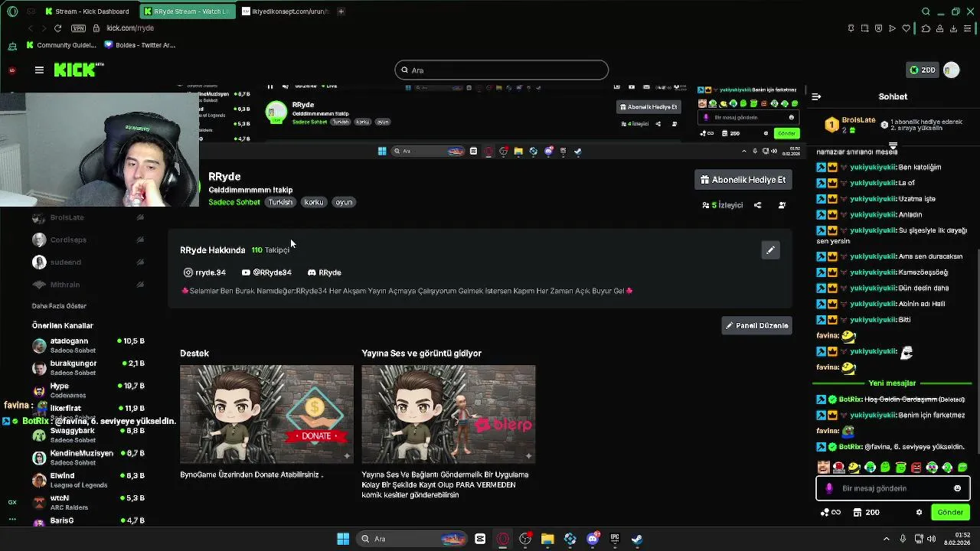Viewport: 980px width, 551px height.
Task: Click the Sadece Sohbet category link
Action: point(234,202)
